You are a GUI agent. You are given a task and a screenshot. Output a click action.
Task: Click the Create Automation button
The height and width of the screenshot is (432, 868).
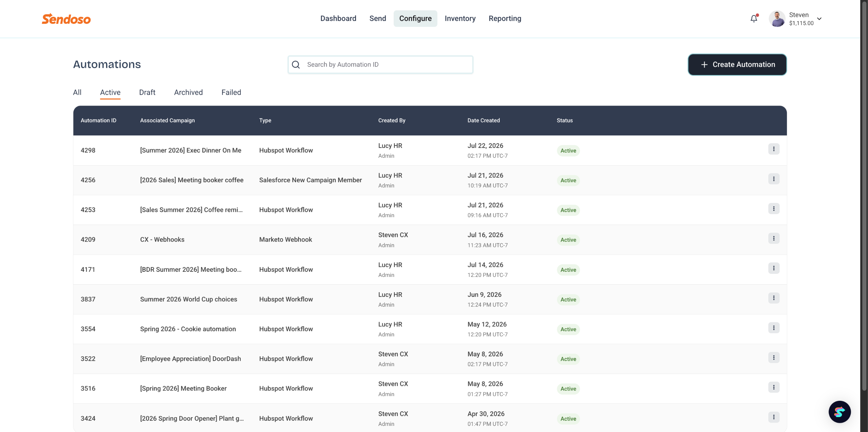point(737,64)
